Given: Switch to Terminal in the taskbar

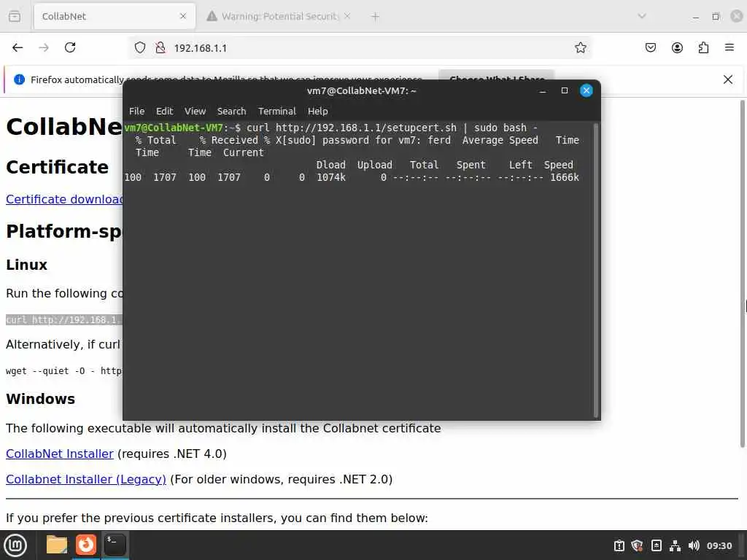Looking at the screenshot, I should [115, 545].
